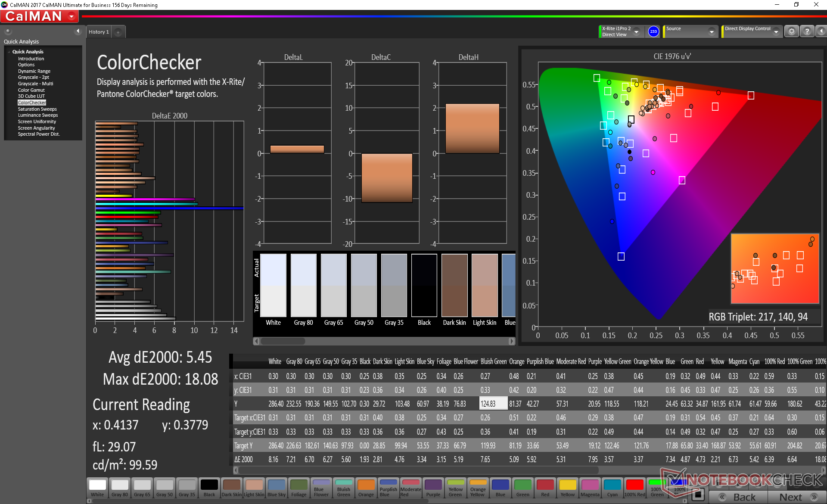Select ColorChecker in sidebar list
This screenshot has width=827, height=504.
(32, 103)
